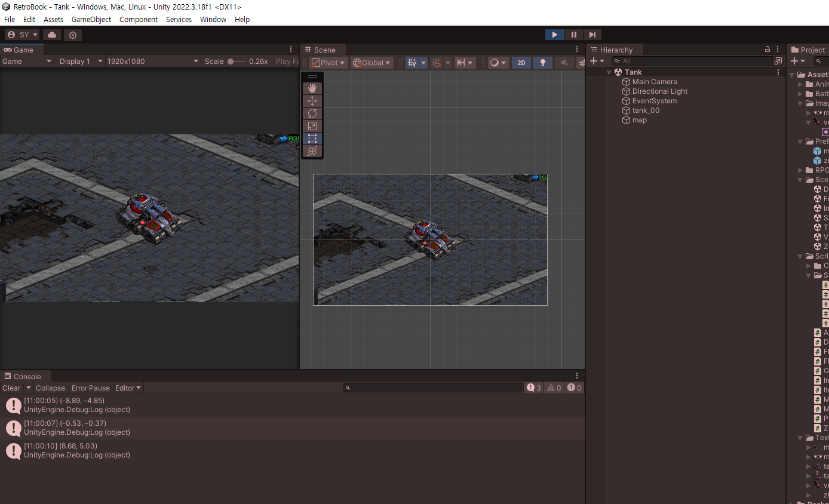Open the Game view mode dropdown
Image resolution: width=829 pixels, height=504 pixels.
27,61
